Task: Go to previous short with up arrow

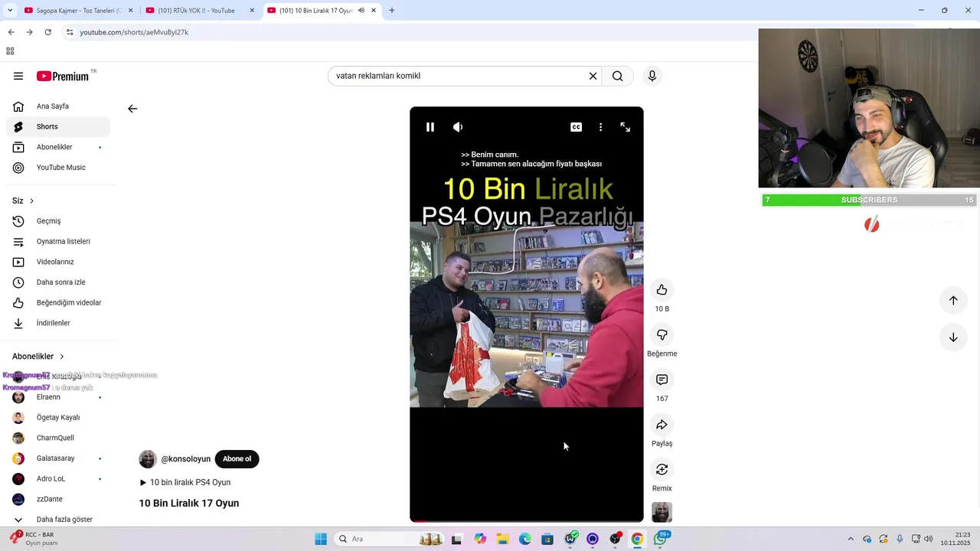Action: point(953,300)
